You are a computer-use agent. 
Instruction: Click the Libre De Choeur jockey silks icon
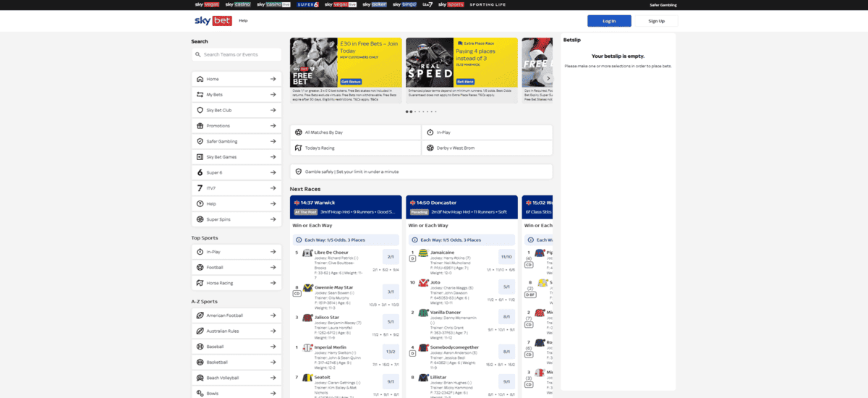tap(307, 253)
